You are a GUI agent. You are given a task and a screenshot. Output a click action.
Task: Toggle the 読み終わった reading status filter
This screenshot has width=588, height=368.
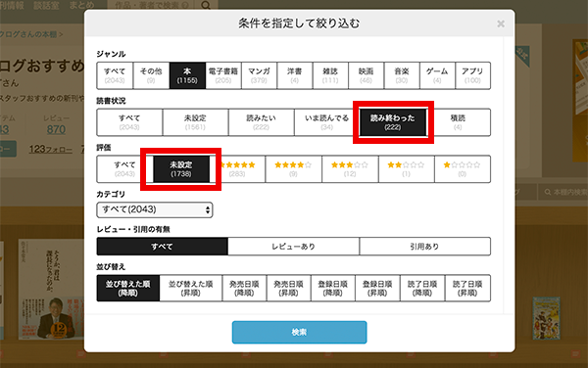click(x=393, y=122)
